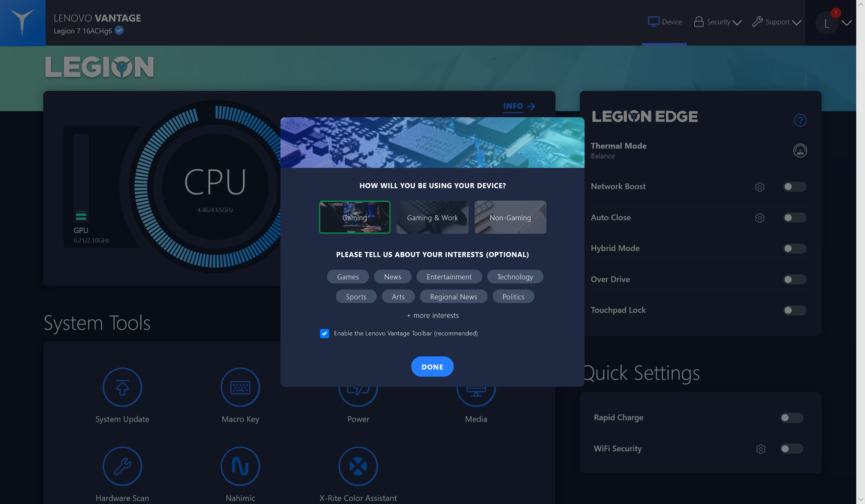This screenshot has height=504, width=865.
Task: Toggle Auto Close switch
Action: [x=795, y=218]
